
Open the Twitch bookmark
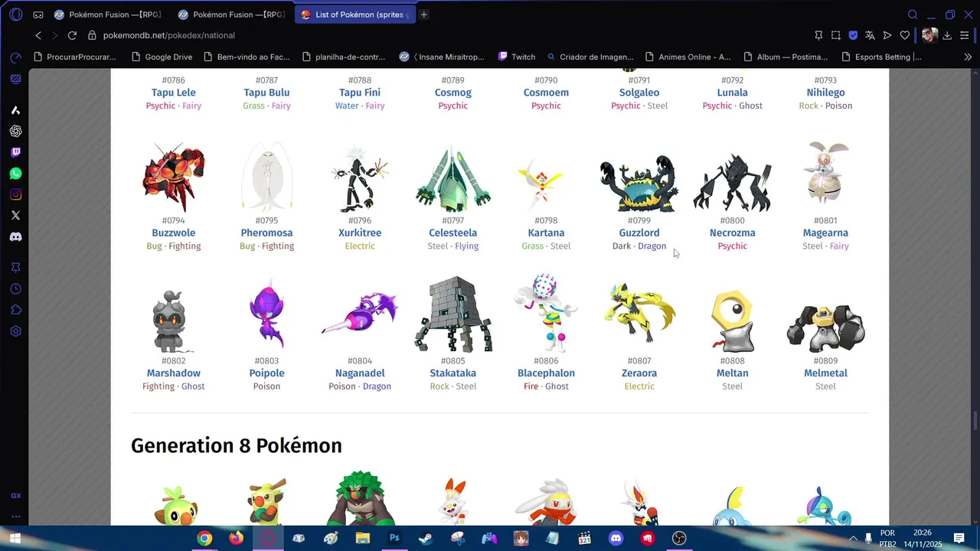pyautogui.click(x=517, y=57)
